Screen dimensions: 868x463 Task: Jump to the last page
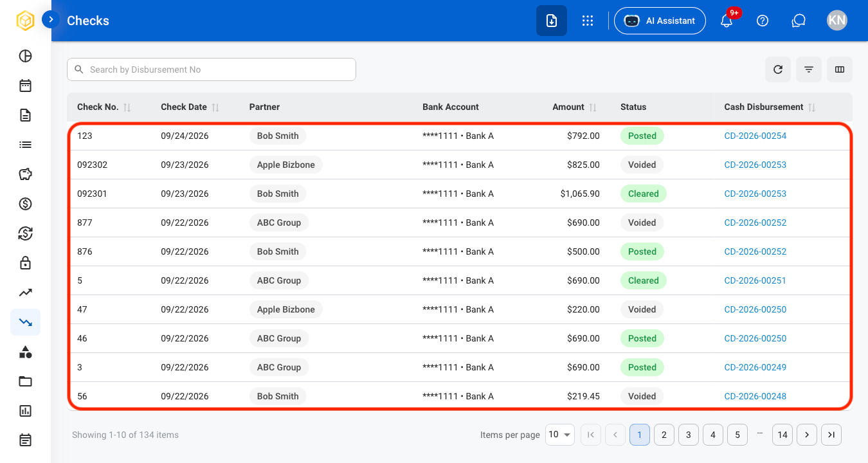(x=831, y=435)
